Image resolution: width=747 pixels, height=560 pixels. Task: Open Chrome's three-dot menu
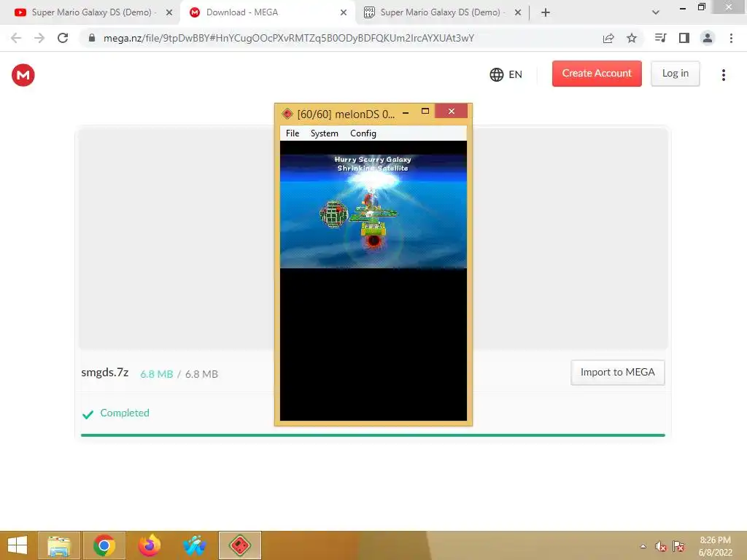(731, 38)
